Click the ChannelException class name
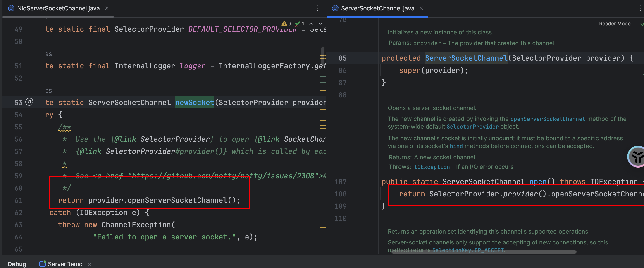644x268 pixels. click(136, 225)
